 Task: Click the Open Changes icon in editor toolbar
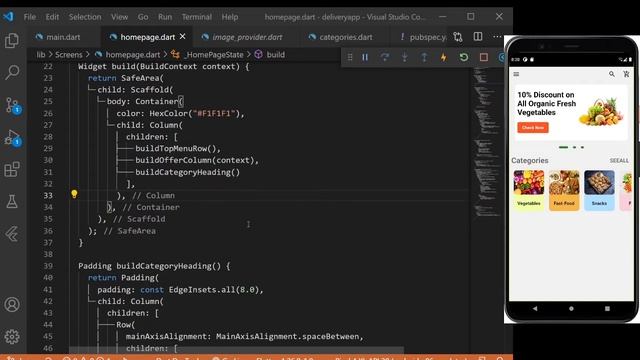pyautogui.click(x=458, y=37)
